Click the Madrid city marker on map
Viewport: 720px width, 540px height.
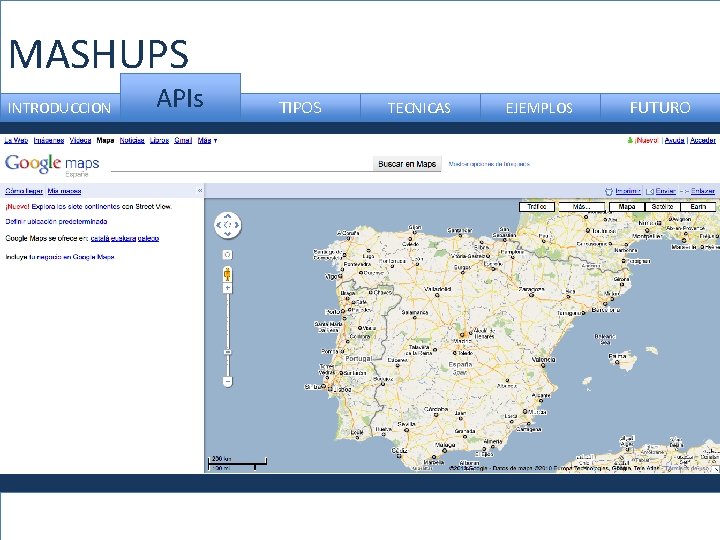click(462, 335)
